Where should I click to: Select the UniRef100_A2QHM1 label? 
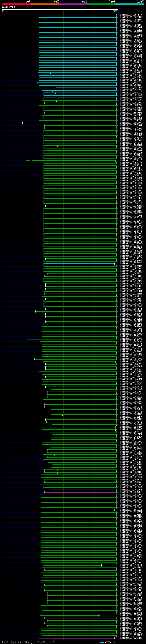pos(131,371)
